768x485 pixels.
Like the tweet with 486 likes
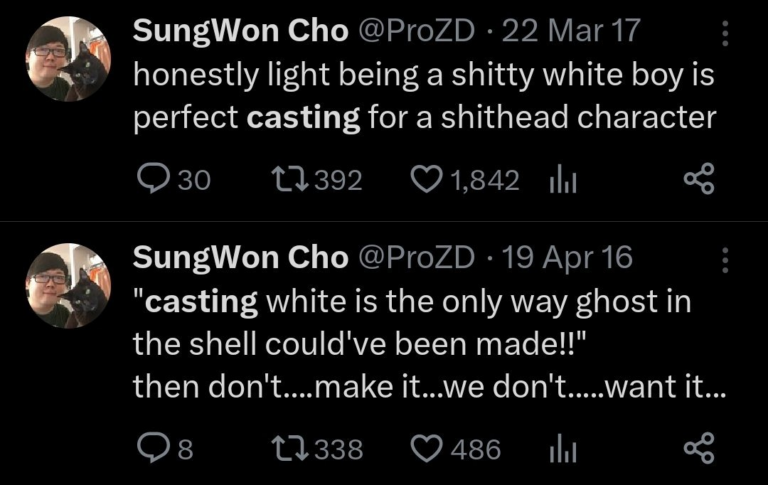pyautogui.click(x=427, y=449)
